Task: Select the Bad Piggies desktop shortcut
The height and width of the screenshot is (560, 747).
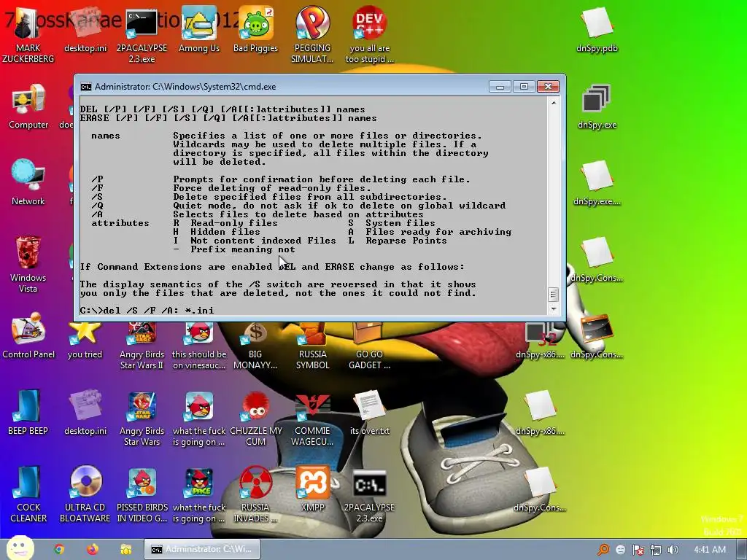Action: pyautogui.click(x=255, y=29)
